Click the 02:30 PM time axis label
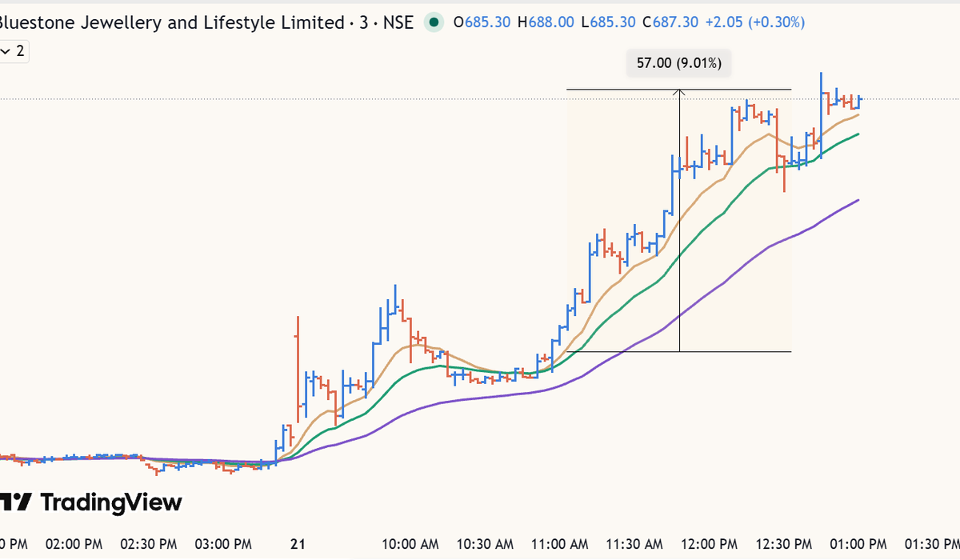 (x=149, y=544)
